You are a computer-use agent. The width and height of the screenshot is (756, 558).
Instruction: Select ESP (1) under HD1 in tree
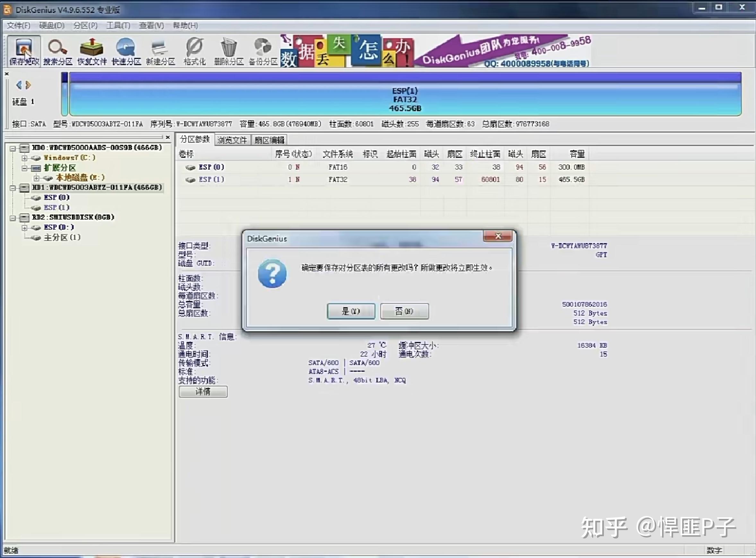coord(56,208)
